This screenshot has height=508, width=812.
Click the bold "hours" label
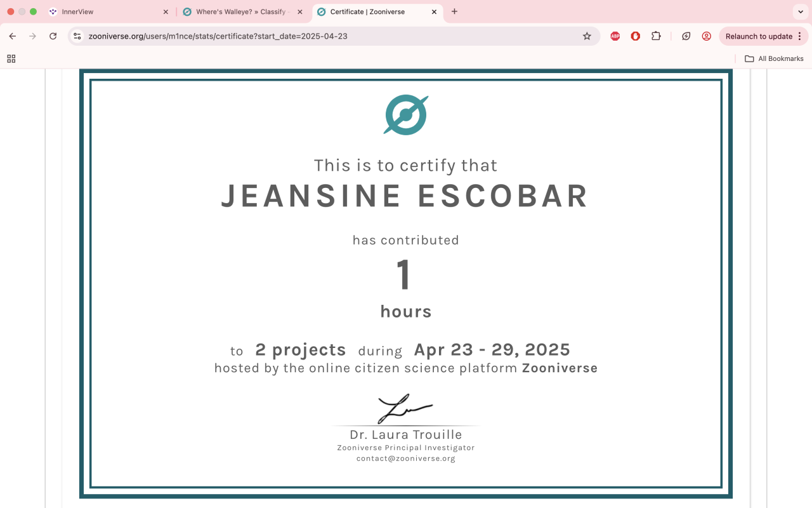(x=406, y=312)
